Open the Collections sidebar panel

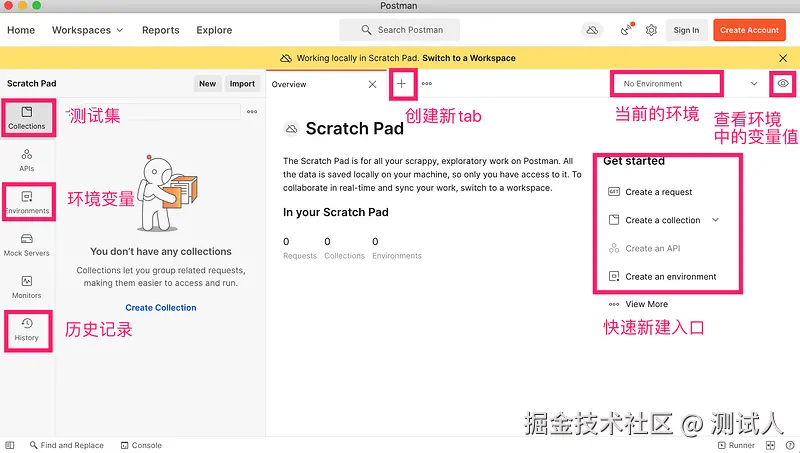(x=28, y=118)
